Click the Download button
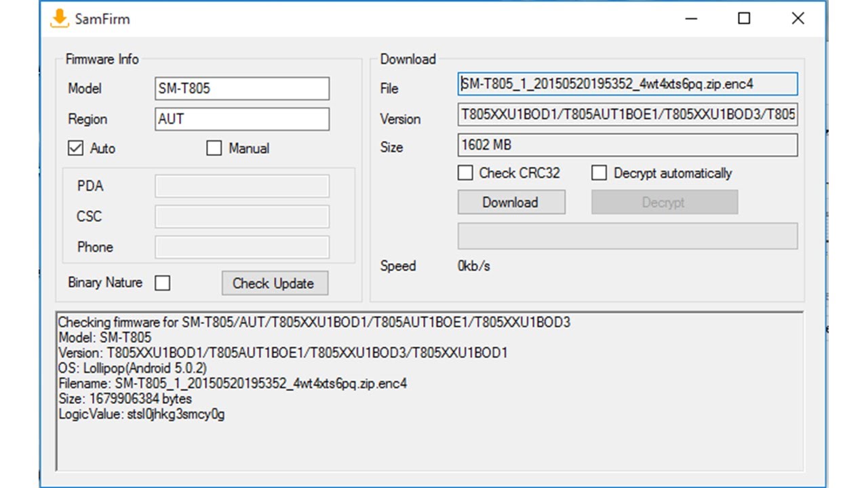Screen dimensions: 868x488 tap(511, 202)
